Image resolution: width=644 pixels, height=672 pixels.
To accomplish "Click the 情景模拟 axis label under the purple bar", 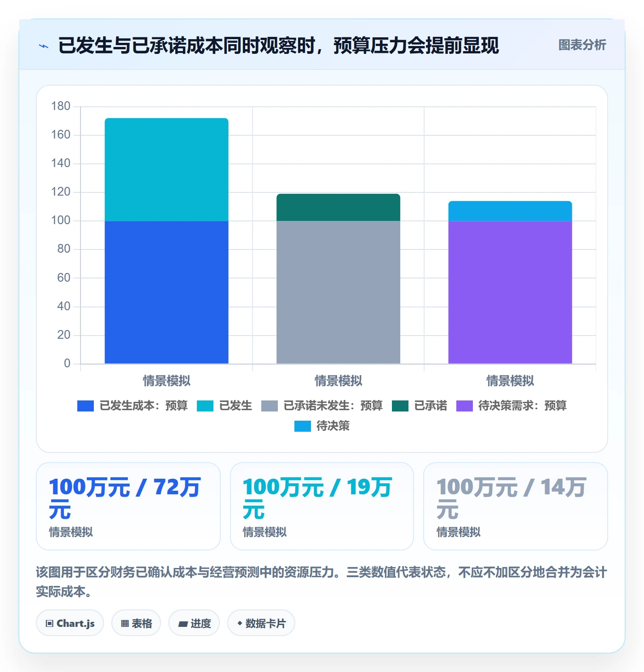I will (510, 381).
